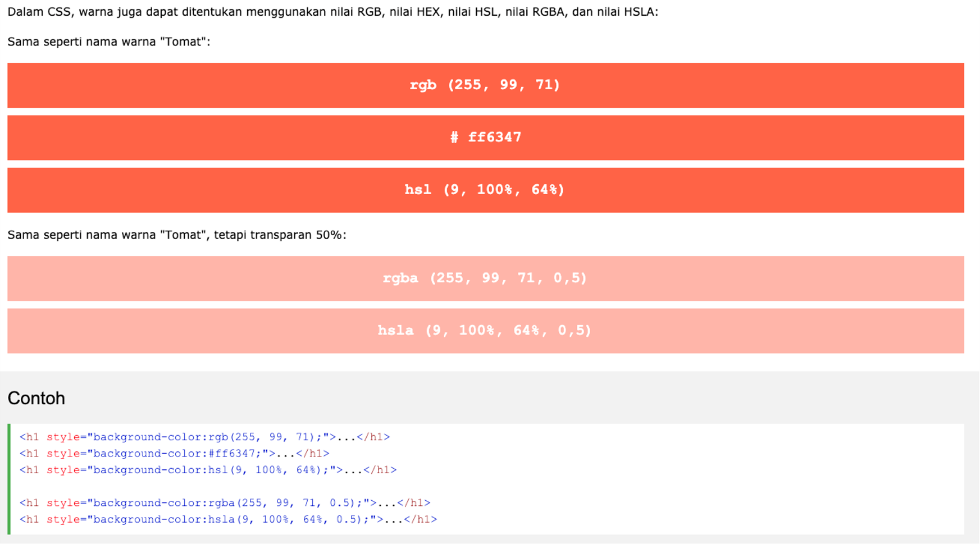The height and width of the screenshot is (544, 980).
Task: Click the 'hsl (9, 100%, 64%)' label text
Action: pyautogui.click(x=485, y=190)
